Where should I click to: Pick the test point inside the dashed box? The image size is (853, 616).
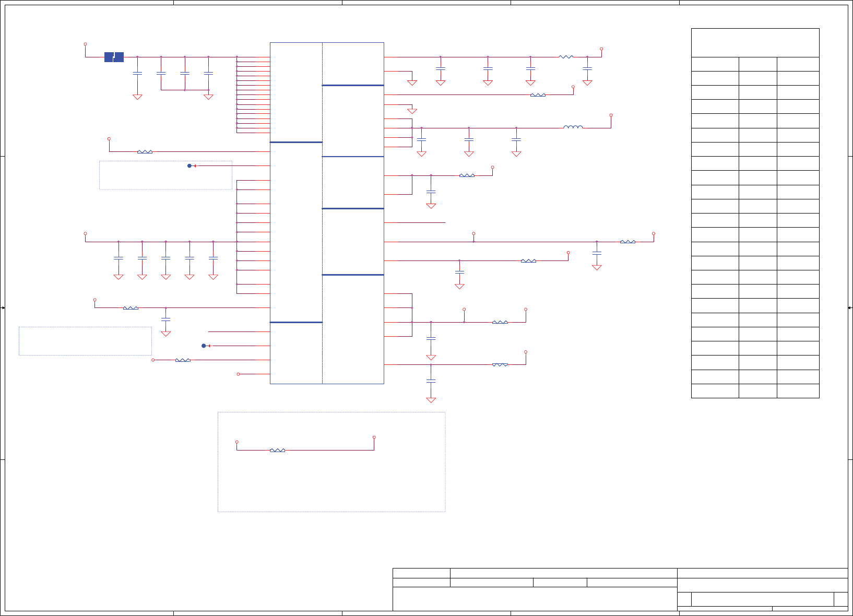click(x=189, y=165)
